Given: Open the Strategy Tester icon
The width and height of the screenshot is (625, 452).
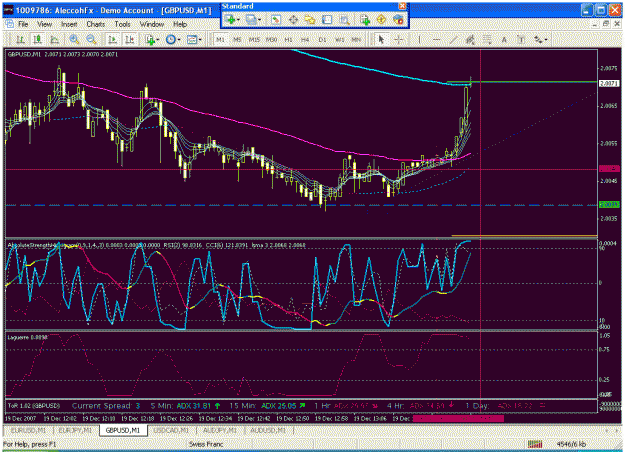Looking at the screenshot, I should [x=344, y=19].
